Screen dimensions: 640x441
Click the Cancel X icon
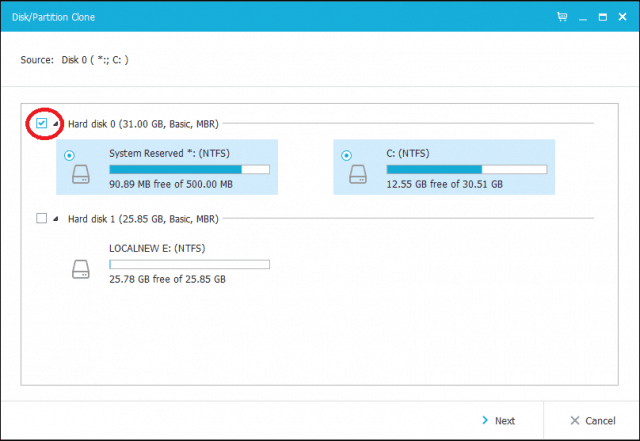[x=575, y=420]
